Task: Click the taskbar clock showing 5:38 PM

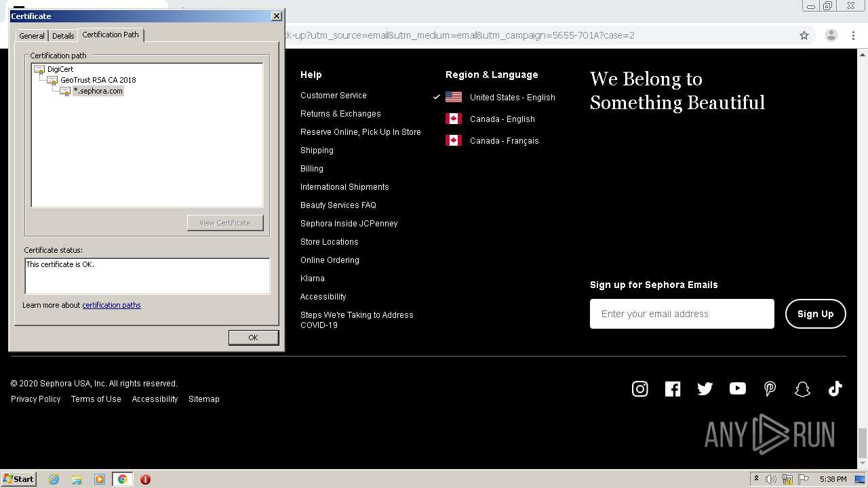Action: click(x=833, y=479)
